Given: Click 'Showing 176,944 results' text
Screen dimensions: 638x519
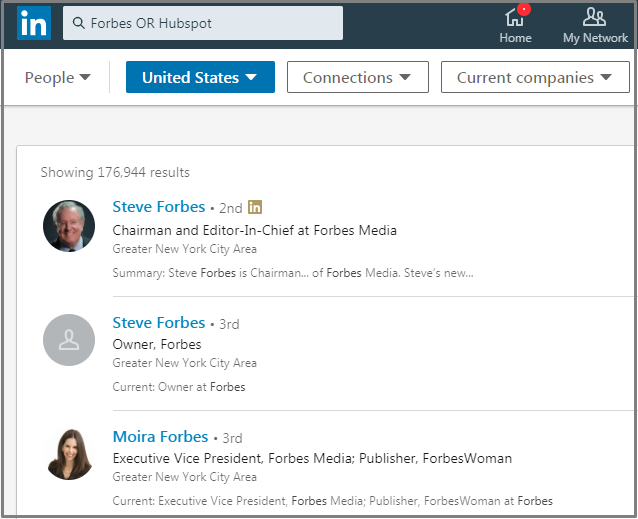Looking at the screenshot, I should coord(115,172).
